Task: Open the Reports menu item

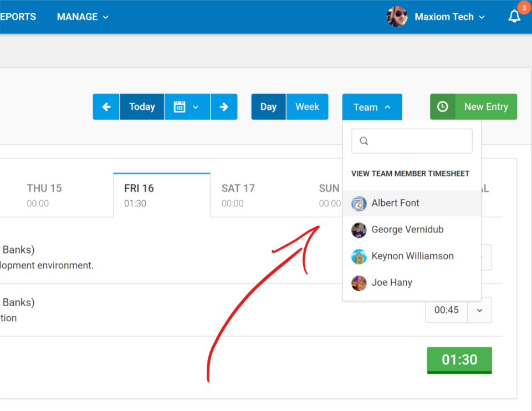Action: [18, 17]
